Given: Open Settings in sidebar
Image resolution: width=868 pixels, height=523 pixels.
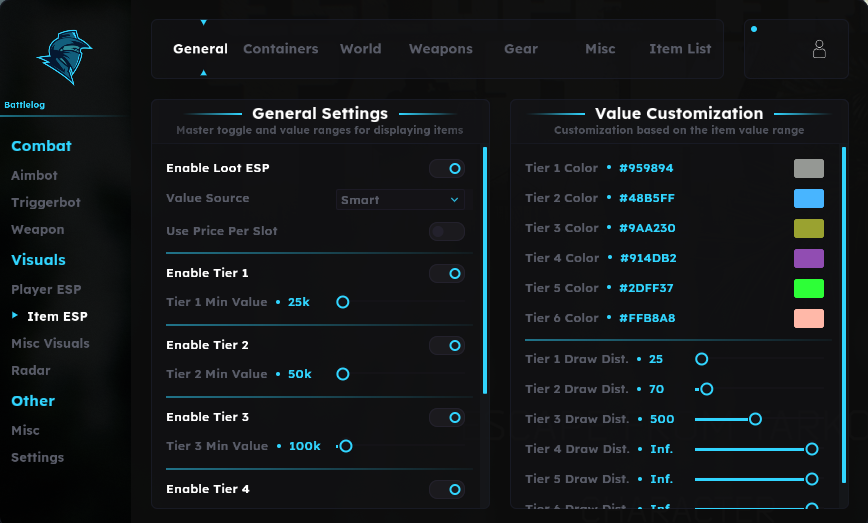Looking at the screenshot, I should point(38,457).
